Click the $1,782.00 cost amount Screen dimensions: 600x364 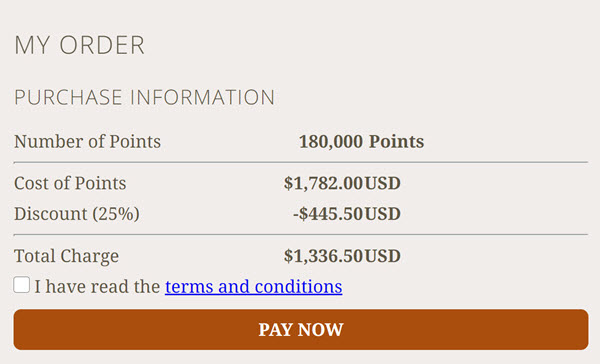click(323, 183)
